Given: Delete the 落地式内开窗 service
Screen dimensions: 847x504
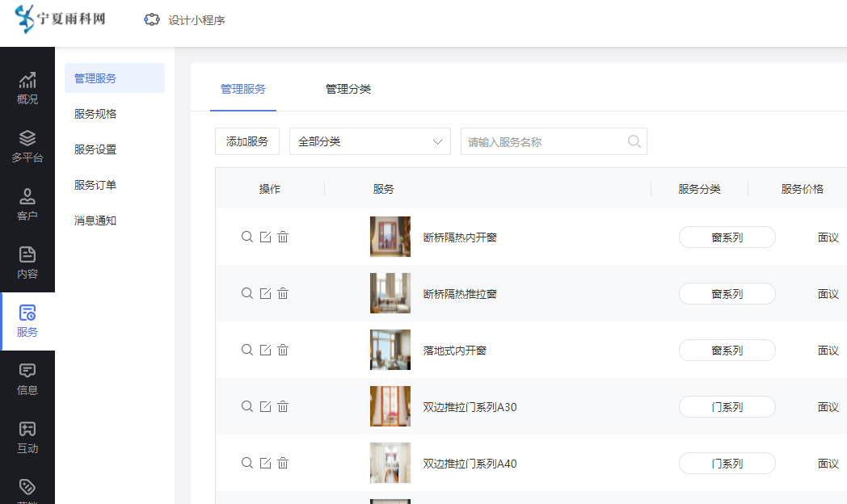Looking at the screenshot, I should (x=283, y=350).
